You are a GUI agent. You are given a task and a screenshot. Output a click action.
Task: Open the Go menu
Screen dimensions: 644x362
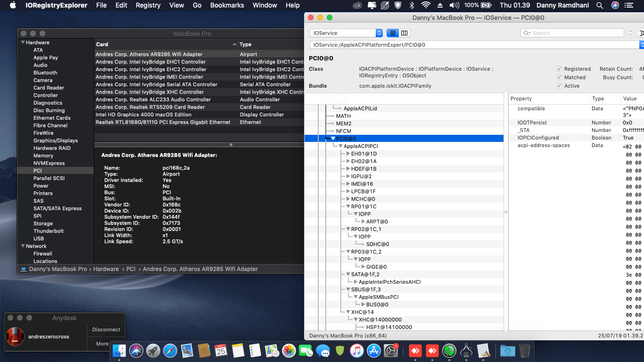pyautogui.click(x=197, y=5)
